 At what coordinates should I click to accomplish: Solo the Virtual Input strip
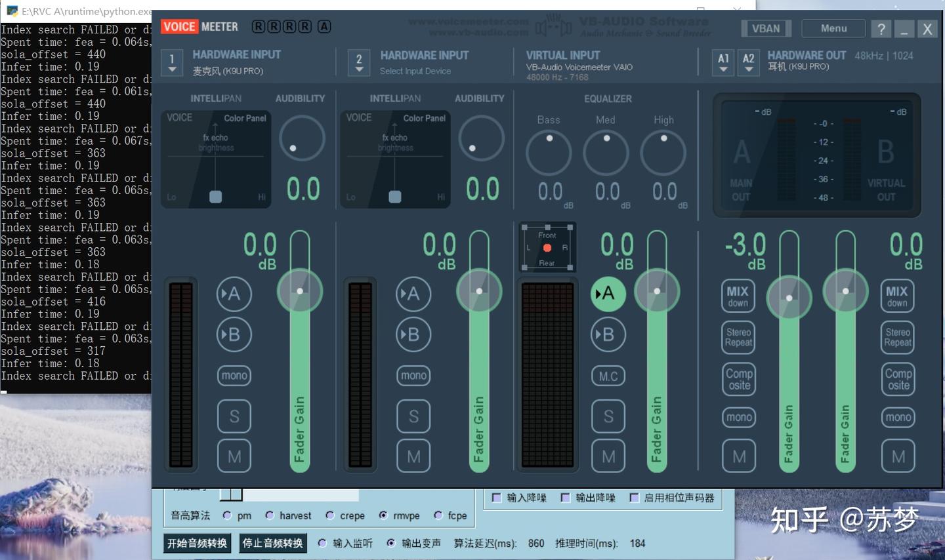[x=608, y=416]
